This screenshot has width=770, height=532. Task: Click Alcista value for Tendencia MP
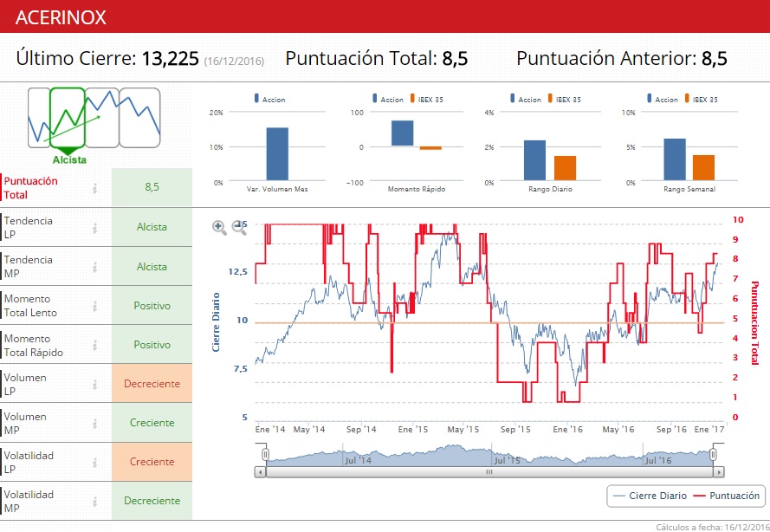152,267
